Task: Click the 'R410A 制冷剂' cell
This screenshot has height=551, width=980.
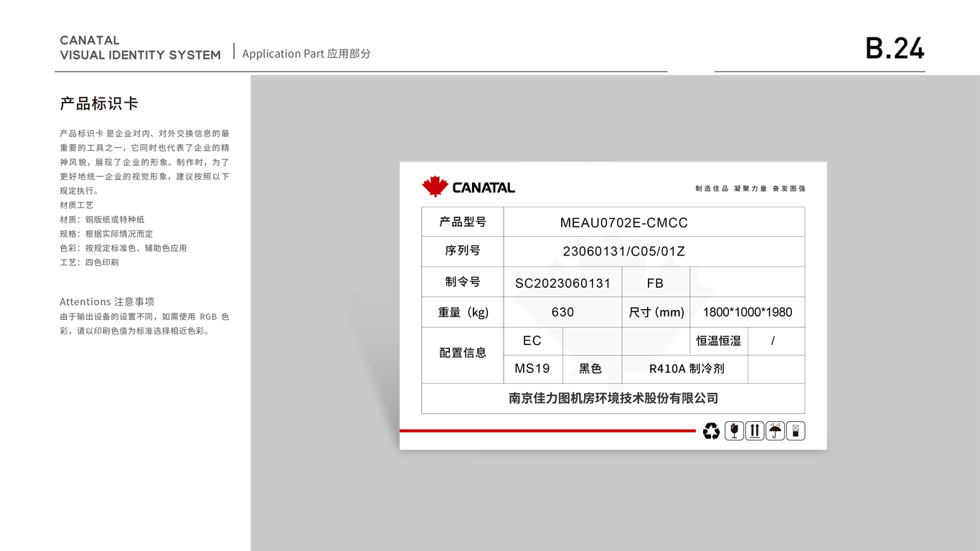Action: click(x=685, y=369)
